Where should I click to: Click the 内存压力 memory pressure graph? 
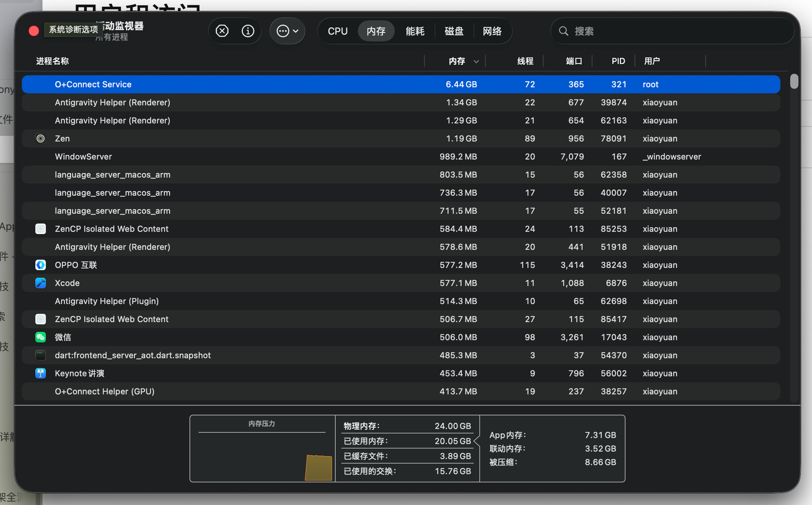262,449
